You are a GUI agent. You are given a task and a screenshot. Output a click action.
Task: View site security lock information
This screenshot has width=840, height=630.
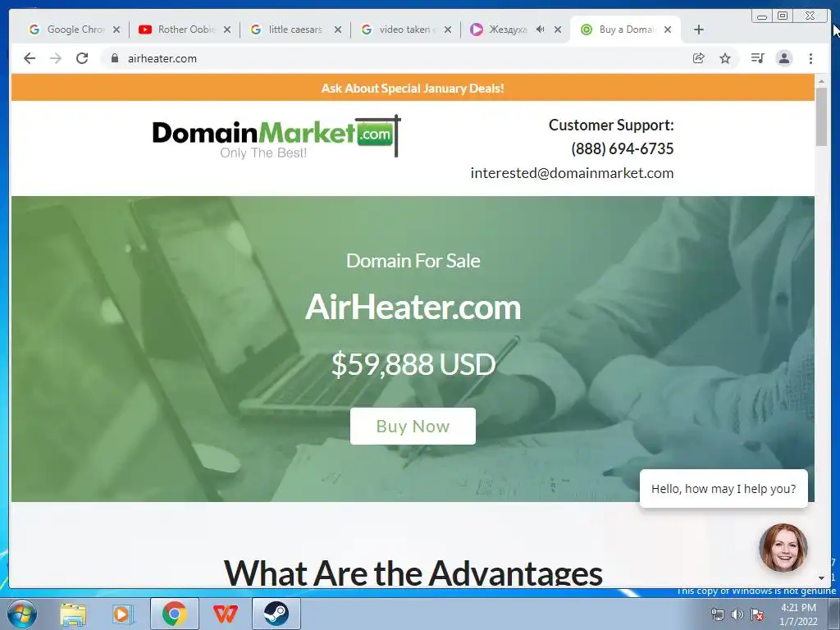(x=115, y=58)
